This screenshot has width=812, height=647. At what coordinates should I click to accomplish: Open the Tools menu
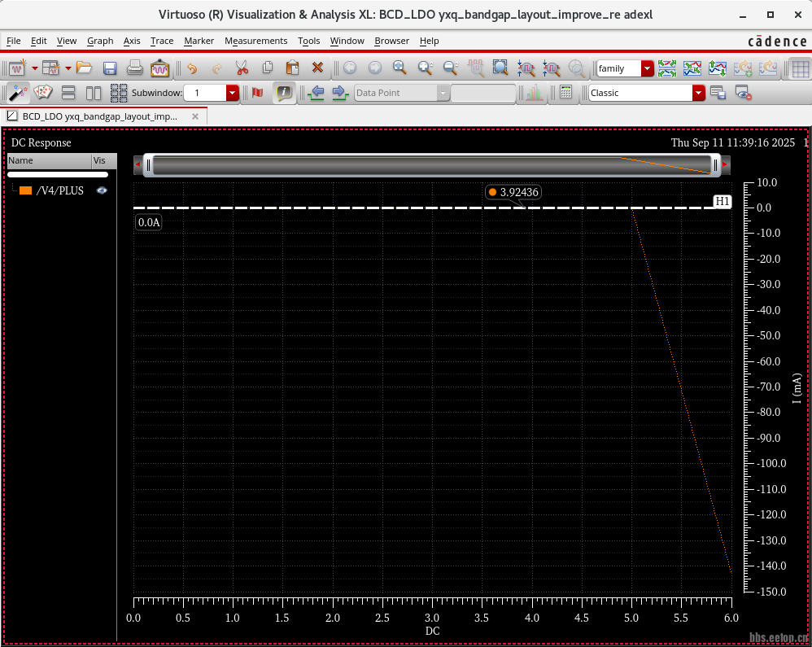coord(308,41)
